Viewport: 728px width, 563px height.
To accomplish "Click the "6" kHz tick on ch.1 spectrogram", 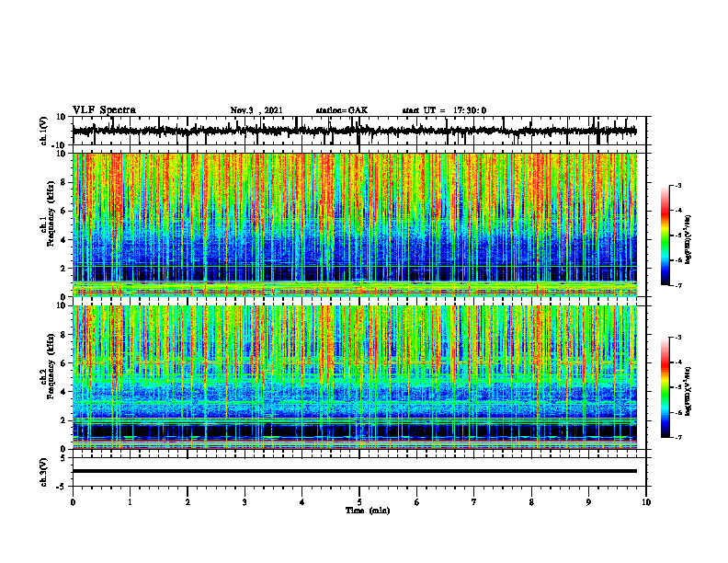I will tap(63, 211).
